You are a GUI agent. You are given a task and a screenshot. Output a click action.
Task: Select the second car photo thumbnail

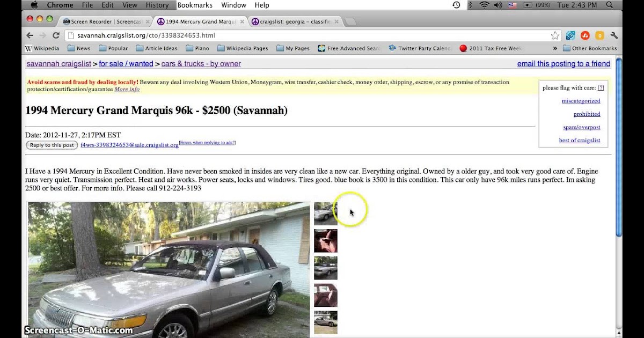[x=326, y=241]
